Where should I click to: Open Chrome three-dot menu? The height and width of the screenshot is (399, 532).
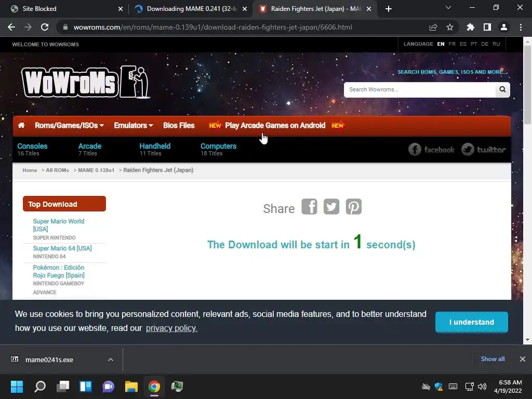[521, 27]
